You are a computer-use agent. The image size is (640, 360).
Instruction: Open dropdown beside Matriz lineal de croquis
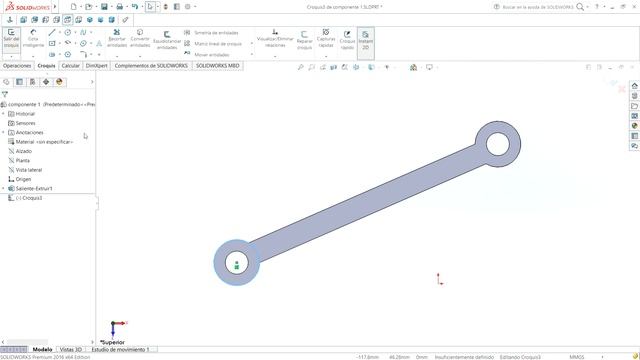tap(252, 44)
